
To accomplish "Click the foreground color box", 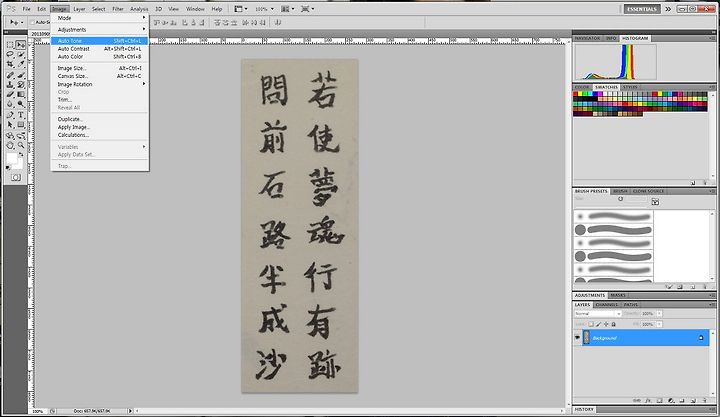I will 11,159.
